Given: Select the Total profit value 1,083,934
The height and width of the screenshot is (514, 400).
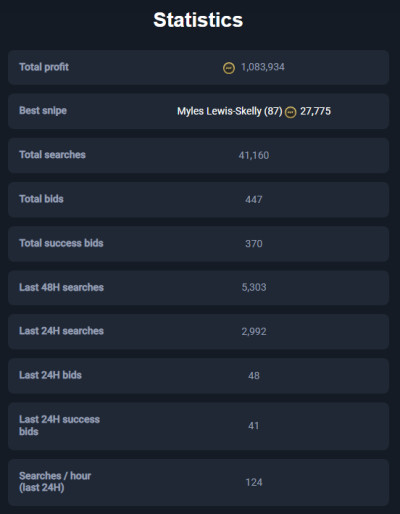Looking at the screenshot, I should [263, 67].
